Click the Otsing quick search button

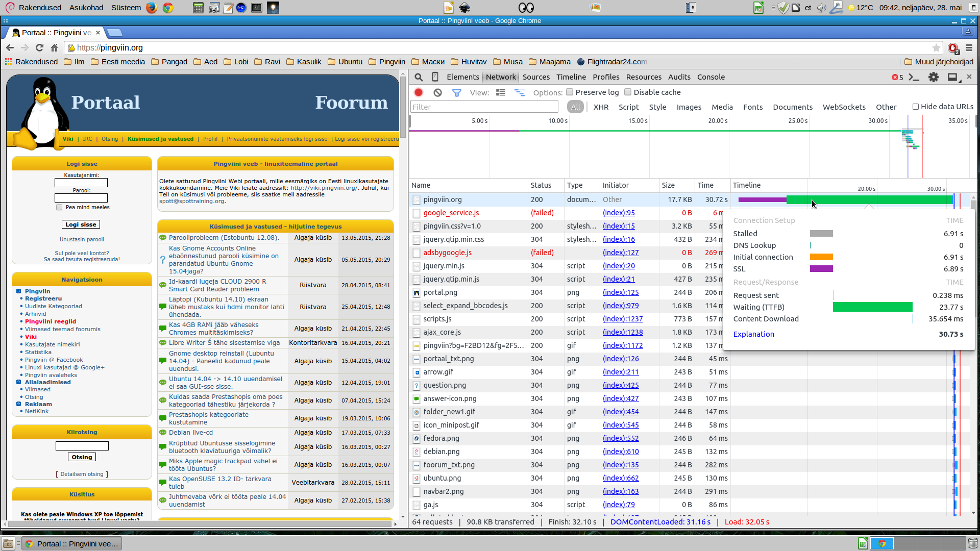pos(82,457)
